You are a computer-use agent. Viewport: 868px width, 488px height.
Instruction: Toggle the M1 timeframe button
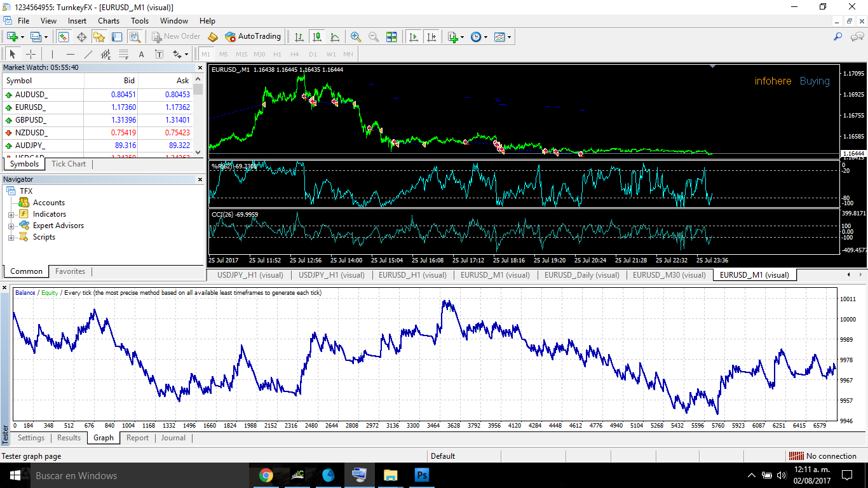(x=206, y=54)
